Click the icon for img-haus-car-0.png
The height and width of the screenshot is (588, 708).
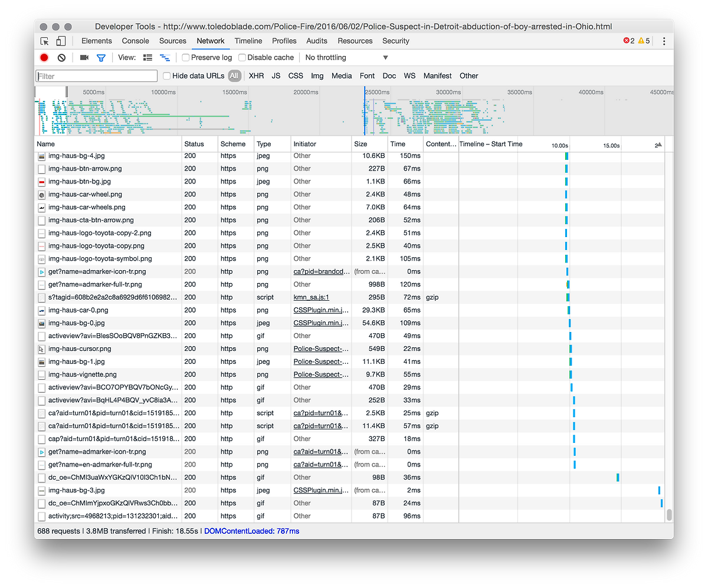click(41, 310)
